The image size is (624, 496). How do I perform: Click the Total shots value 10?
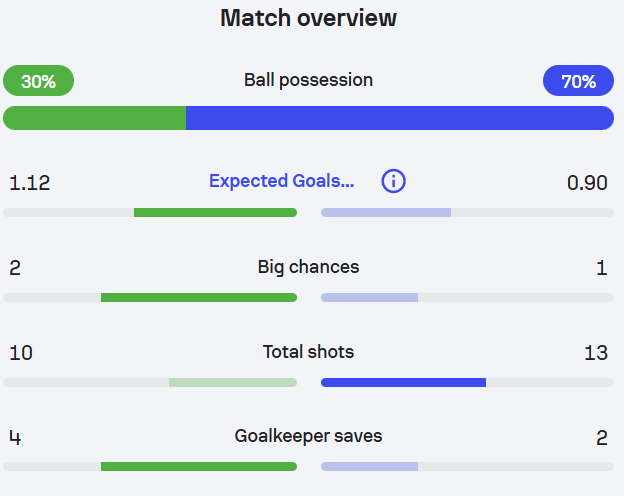[21, 352]
